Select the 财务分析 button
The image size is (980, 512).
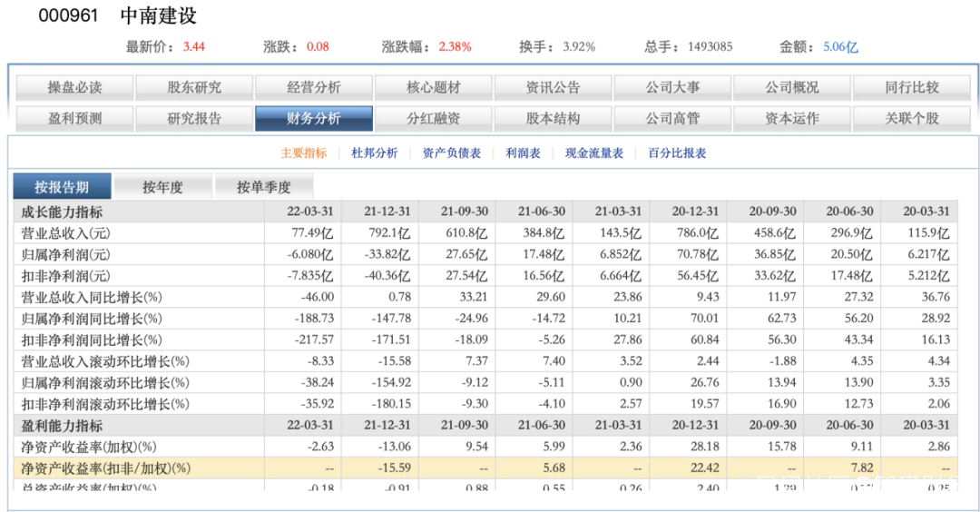[x=314, y=119]
